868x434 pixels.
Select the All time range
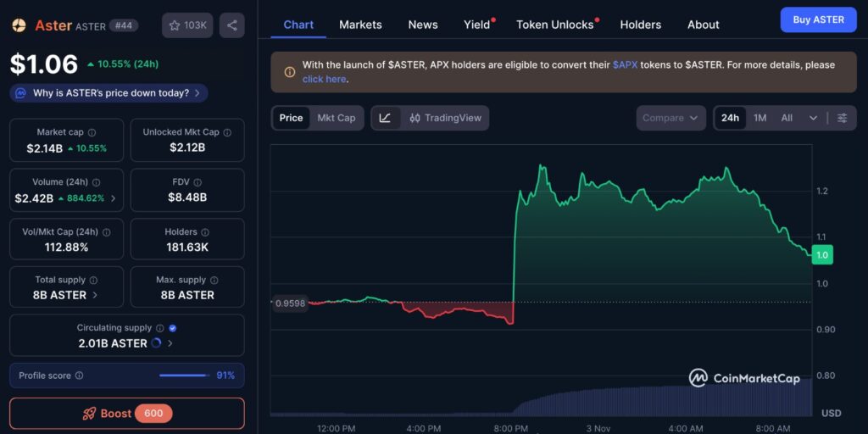[787, 118]
